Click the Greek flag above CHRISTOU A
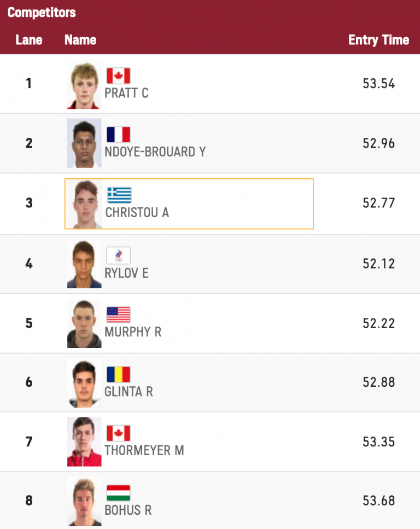Screen dimensions: 420x529 119,195
